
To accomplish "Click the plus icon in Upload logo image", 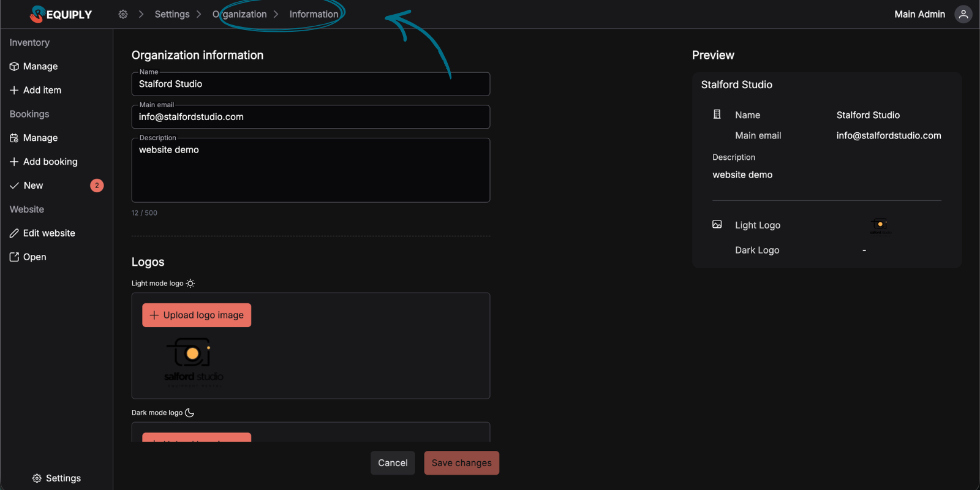I will pos(154,315).
